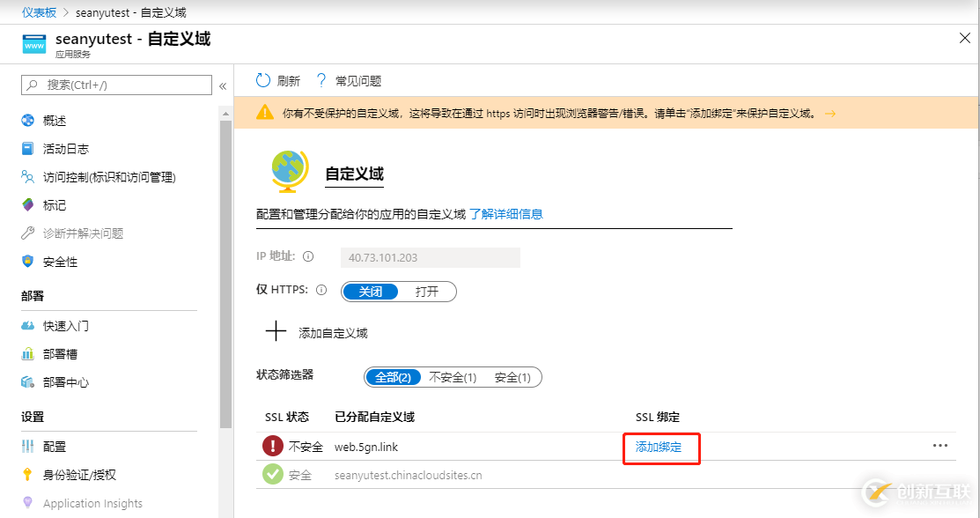
Task: Click the IP address info icon
Action: click(308, 257)
